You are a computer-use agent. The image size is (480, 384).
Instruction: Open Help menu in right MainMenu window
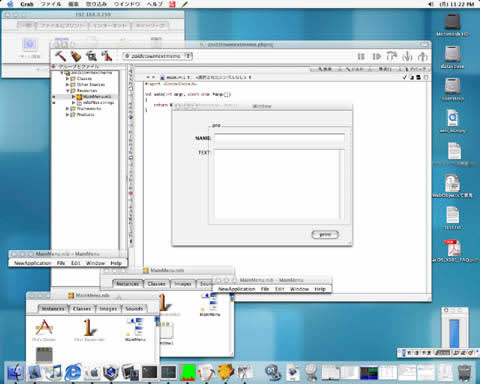[x=320, y=289]
